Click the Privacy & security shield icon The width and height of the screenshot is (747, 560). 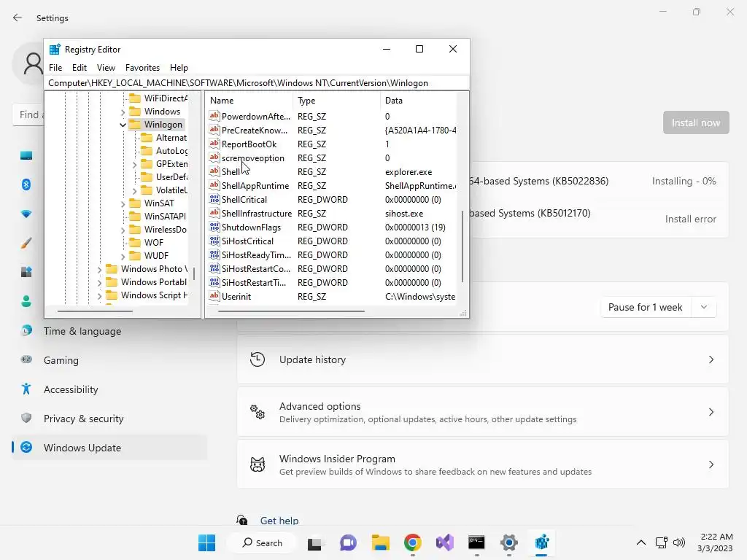tap(26, 418)
